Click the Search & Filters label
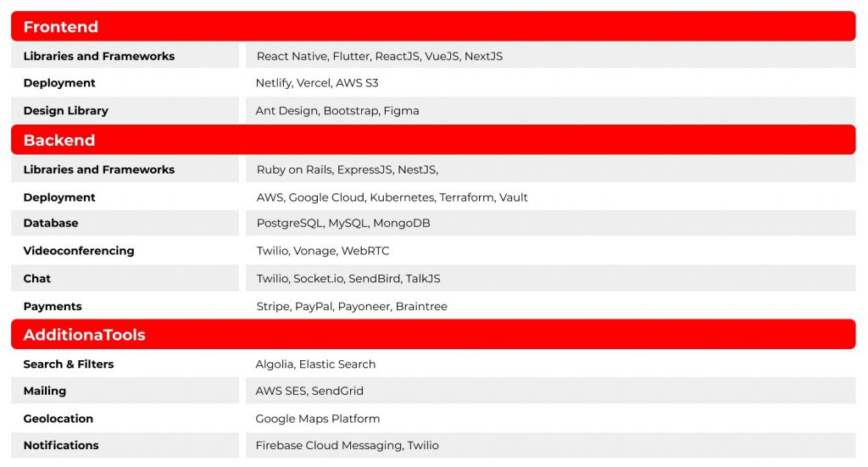This screenshot has height=467, width=868. [69, 364]
